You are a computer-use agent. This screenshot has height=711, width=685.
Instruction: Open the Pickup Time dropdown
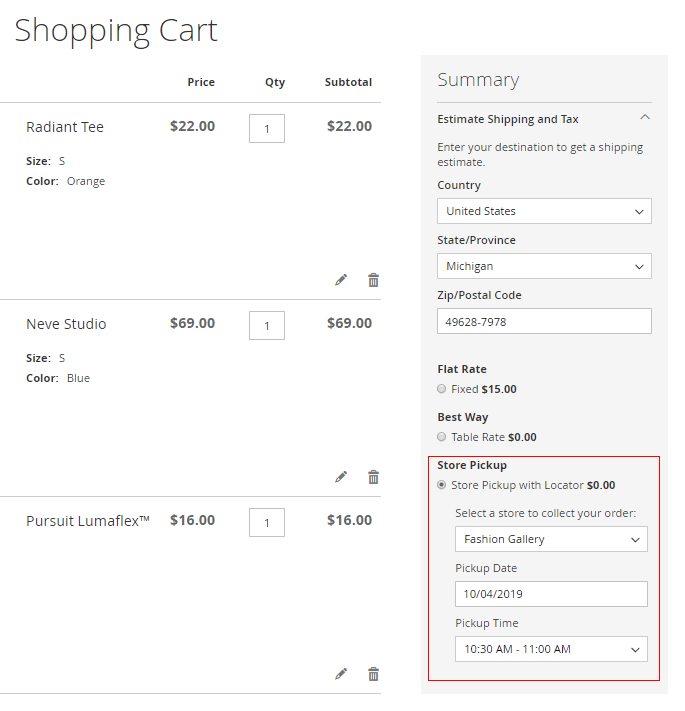[551, 649]
